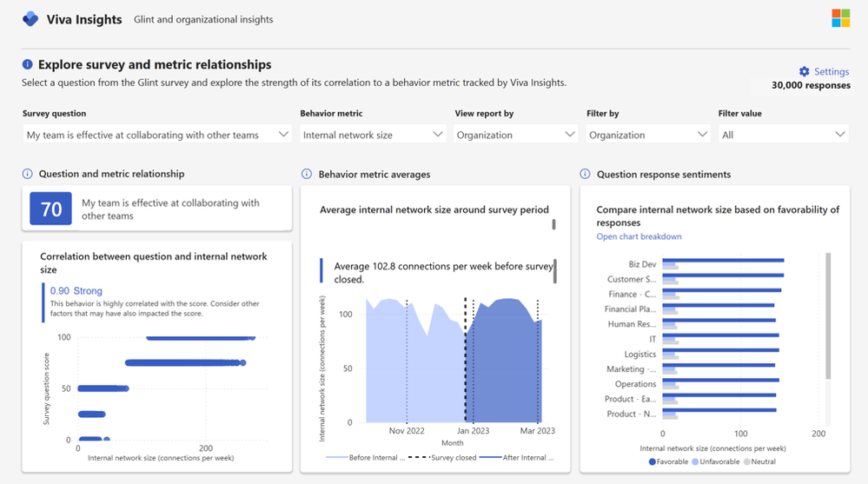Screen dimensions: 868x484
Task: Click info icon beside Behavior metric averages
Action: (x=306, y=174)
